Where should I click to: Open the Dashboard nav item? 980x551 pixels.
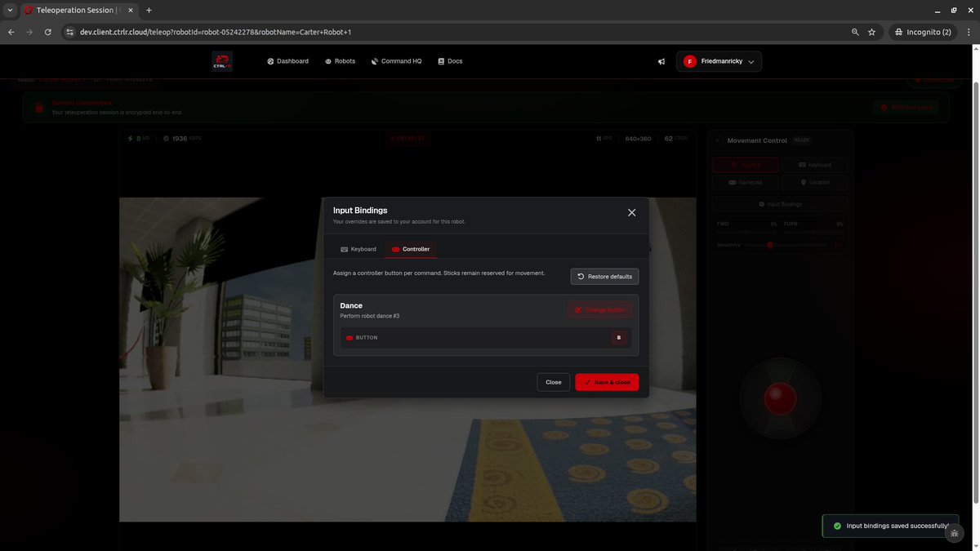(287, 61)
